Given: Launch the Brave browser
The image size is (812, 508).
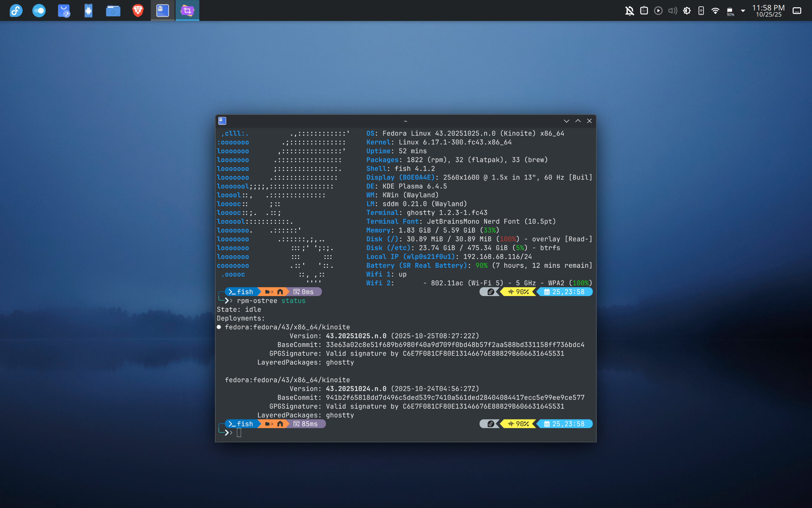Looking at the screenshot, I should click(138, 10).
